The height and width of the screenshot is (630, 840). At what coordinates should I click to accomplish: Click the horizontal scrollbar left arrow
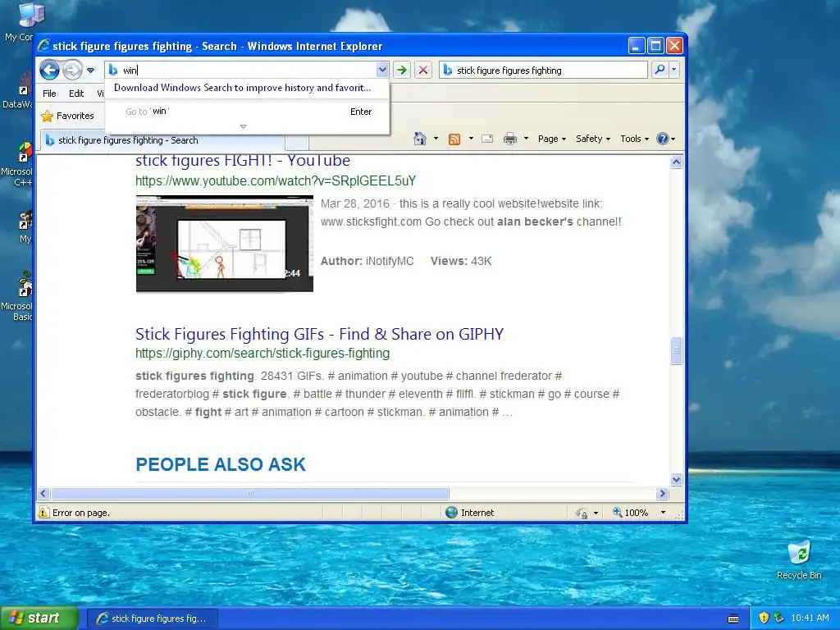[x=44, y=493]
